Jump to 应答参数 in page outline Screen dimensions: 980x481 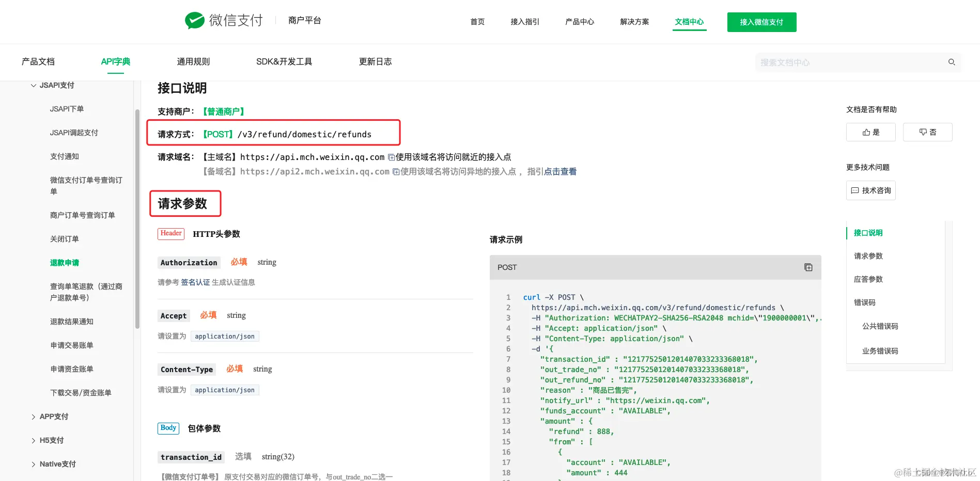[868, 279]
